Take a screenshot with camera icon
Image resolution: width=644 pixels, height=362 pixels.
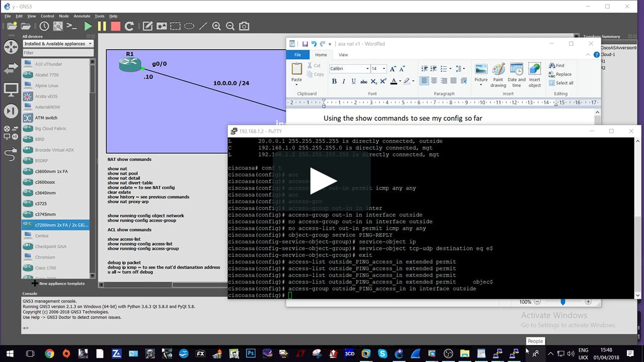pos(244,26)
